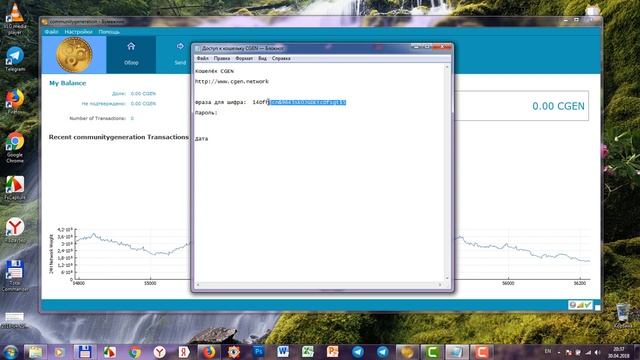640x360 pixels.
Task: Open Total Commander floppy icon in taskbar
Action: [x=84, y=352]
